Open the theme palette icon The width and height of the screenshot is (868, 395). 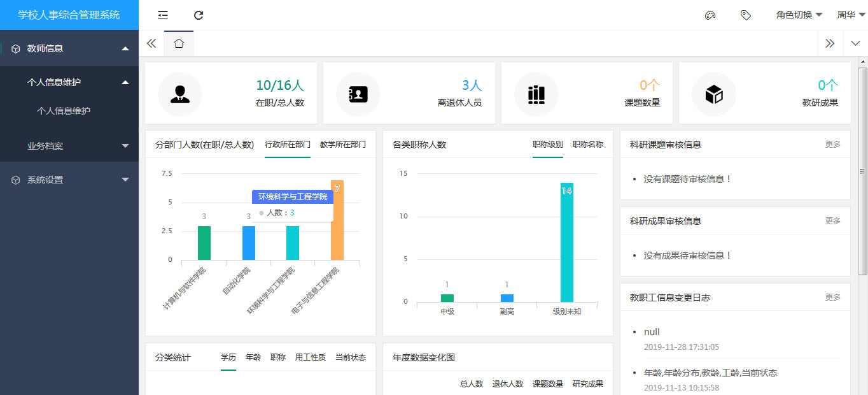tap(710, 15)
